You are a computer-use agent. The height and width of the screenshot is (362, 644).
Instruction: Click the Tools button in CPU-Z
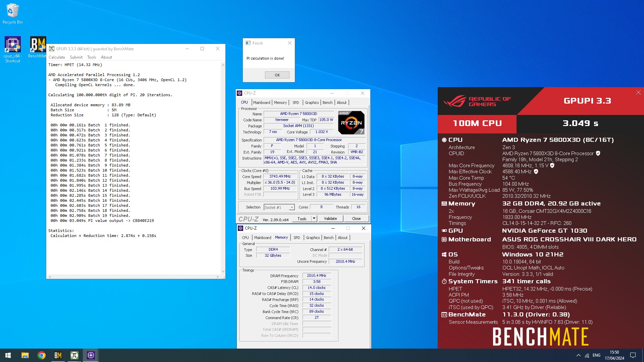coord(302,219)
